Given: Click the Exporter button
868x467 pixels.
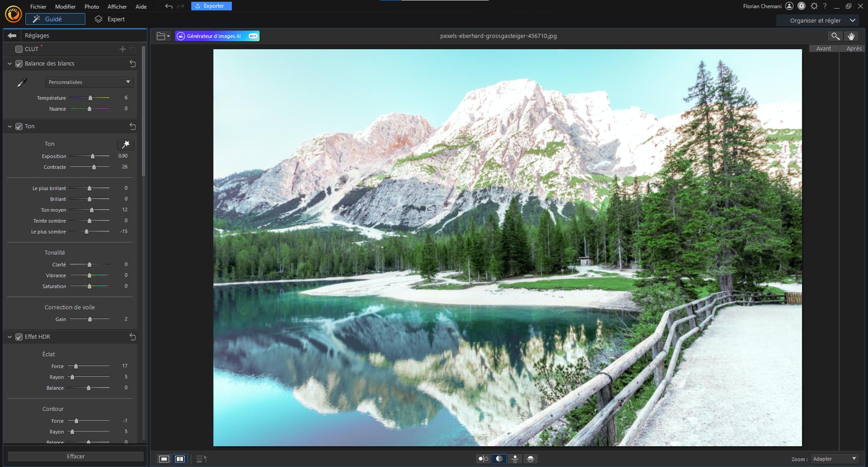Looking at the screenshot, I should (x=211, y=6).
